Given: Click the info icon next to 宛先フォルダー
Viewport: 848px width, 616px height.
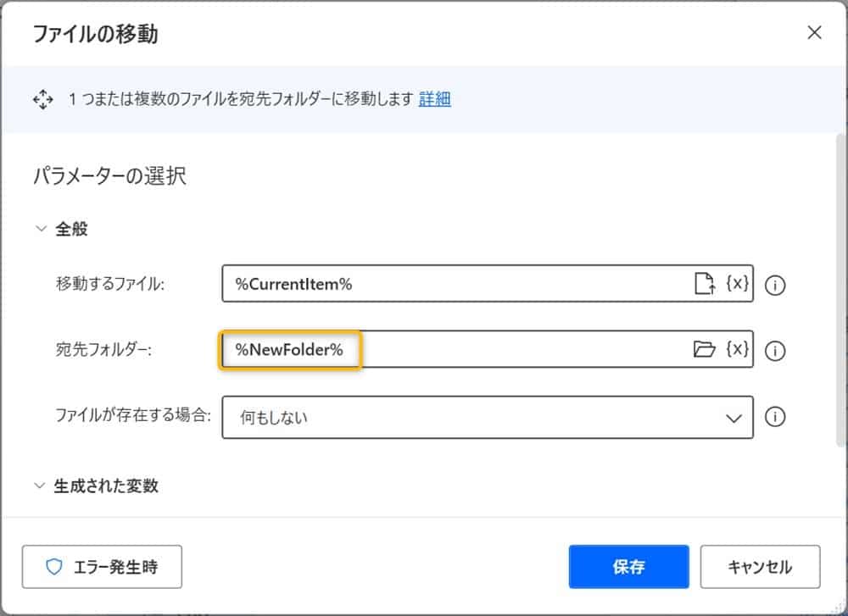Looking at the screenshot, I should click(775, 349).
